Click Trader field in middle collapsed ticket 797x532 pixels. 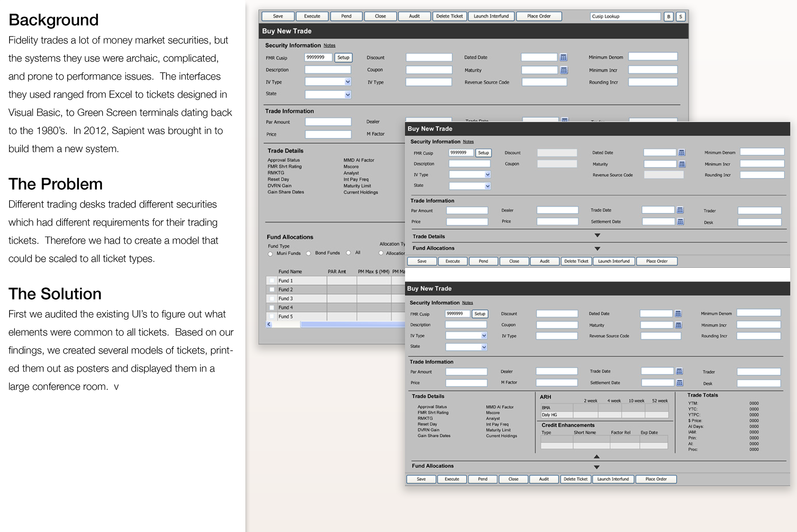coord(760,211)
